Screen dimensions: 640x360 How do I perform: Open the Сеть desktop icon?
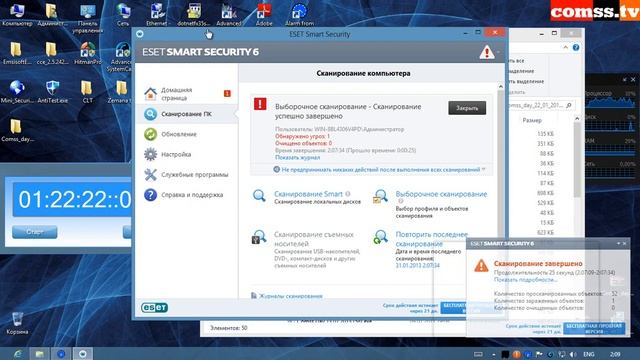coord(122,14)
